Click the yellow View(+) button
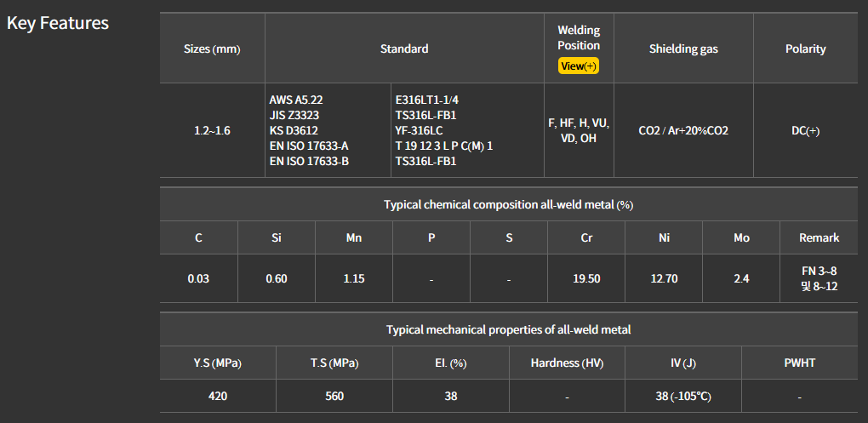This screenshot has height=423, width=868. click(579, 66)
